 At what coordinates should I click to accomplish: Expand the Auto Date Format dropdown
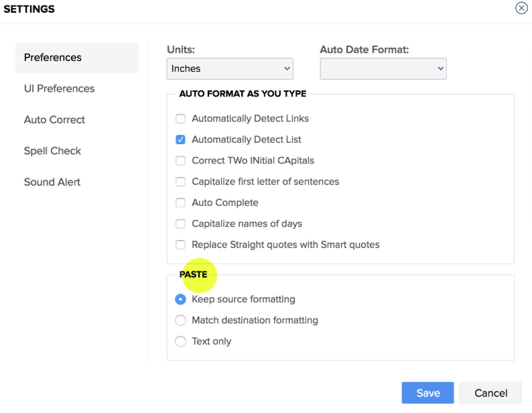[x=383, y=68]
